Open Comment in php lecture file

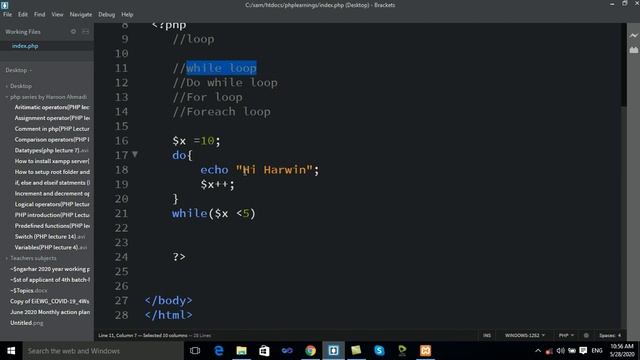(52, 129)
